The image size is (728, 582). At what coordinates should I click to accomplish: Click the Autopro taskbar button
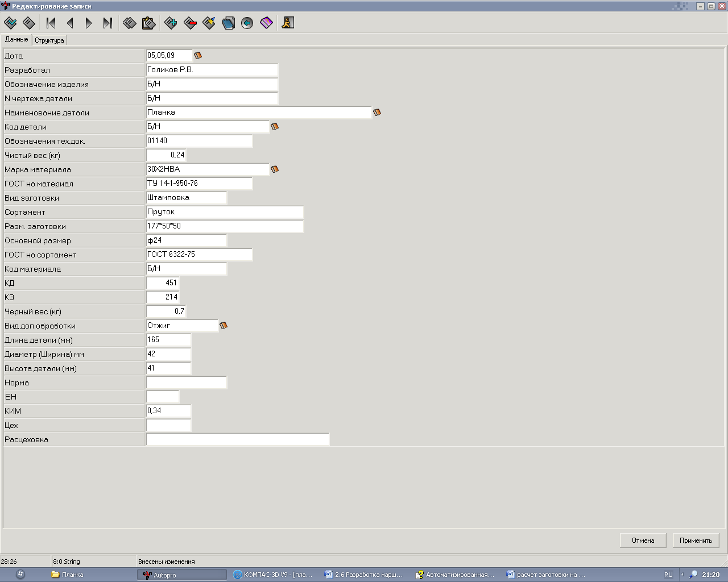[182, 575]
